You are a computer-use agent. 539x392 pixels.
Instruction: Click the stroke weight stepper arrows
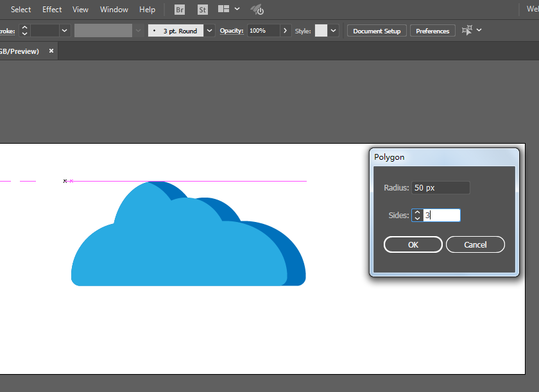[24, 31]
